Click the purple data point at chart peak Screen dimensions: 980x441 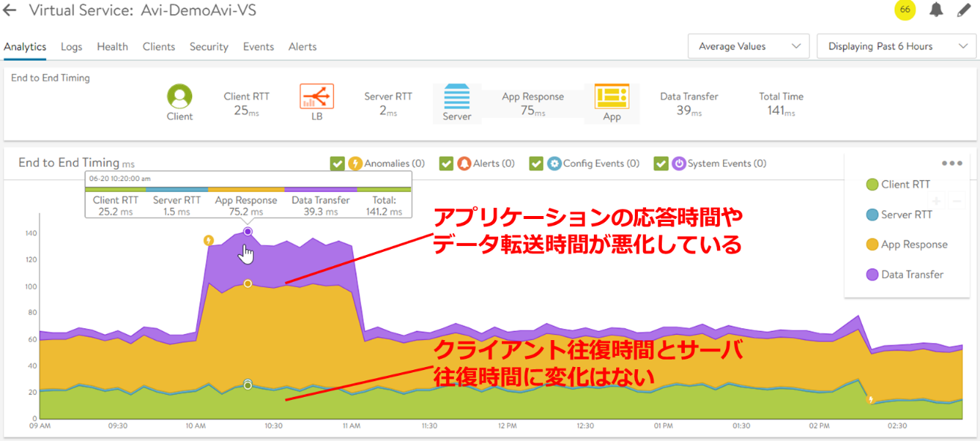pyautogui.click(x=247, y=232)
